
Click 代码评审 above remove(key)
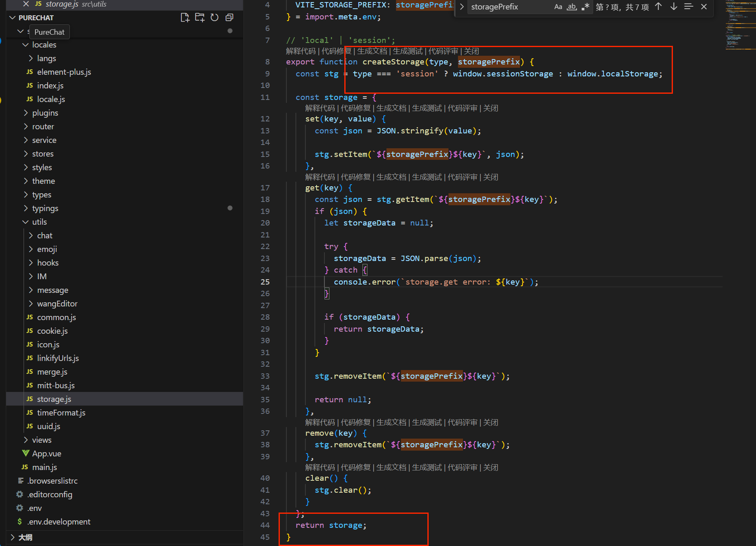[x=463, y=423]
